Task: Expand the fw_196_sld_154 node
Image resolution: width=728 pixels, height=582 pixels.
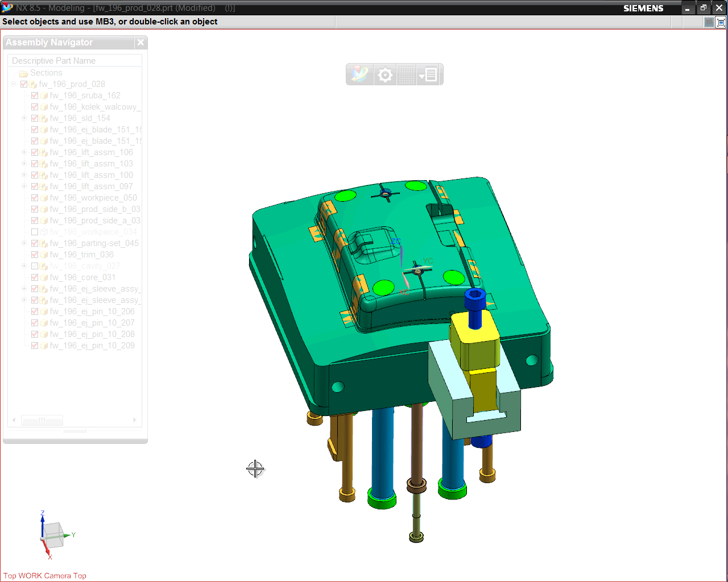Action: tap(24, 118)
